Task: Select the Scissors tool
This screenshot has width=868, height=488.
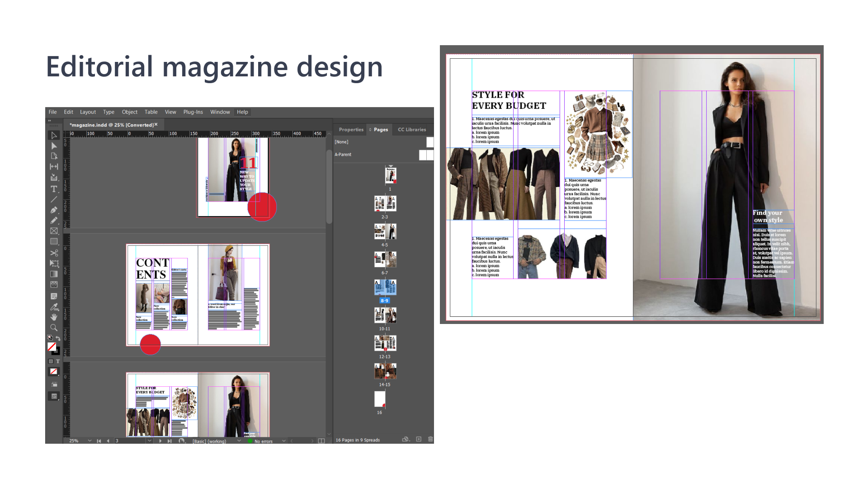Action: [54, 253]
